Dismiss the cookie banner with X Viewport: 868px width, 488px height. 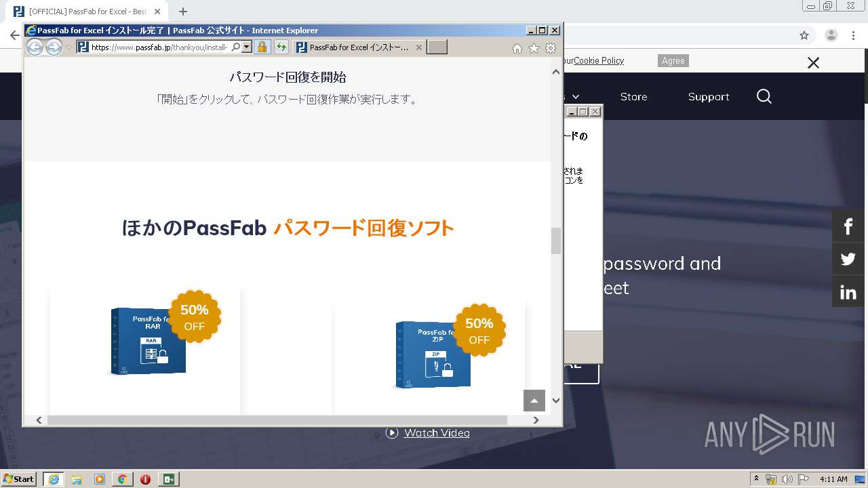tap(813, 63)
